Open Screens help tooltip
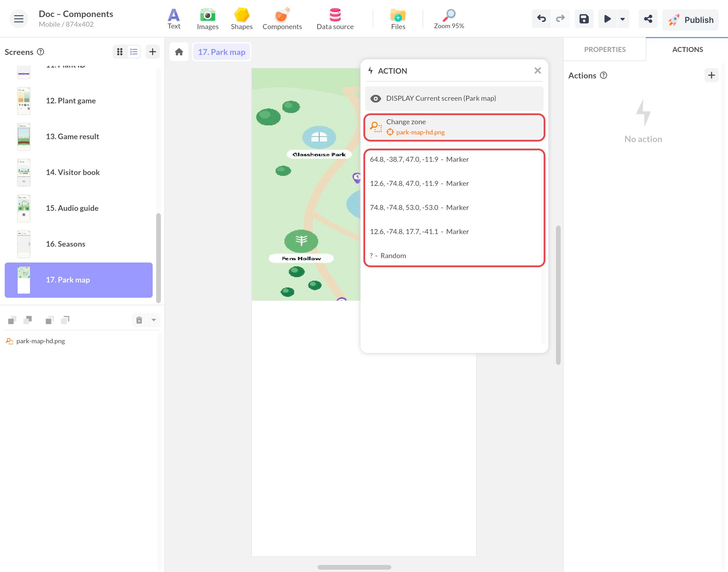Screen dimensions: 728x572 (41, 52)
